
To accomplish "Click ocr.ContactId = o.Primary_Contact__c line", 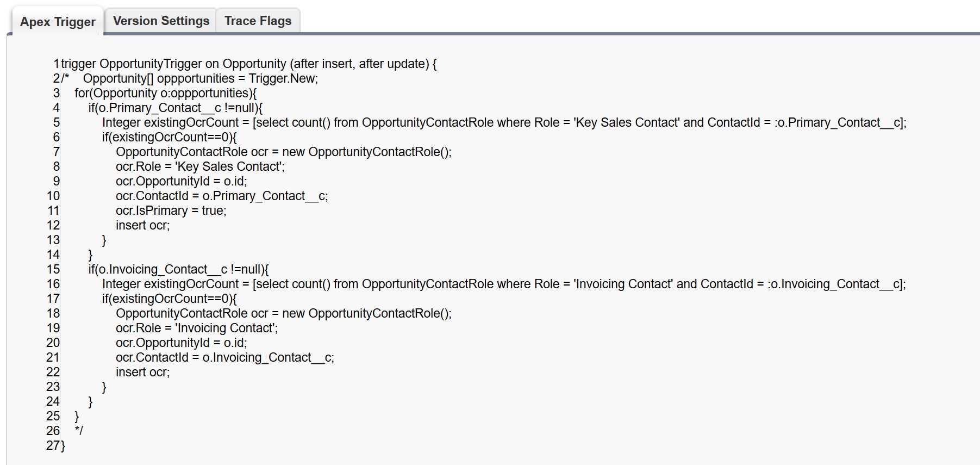I will 222,196.
